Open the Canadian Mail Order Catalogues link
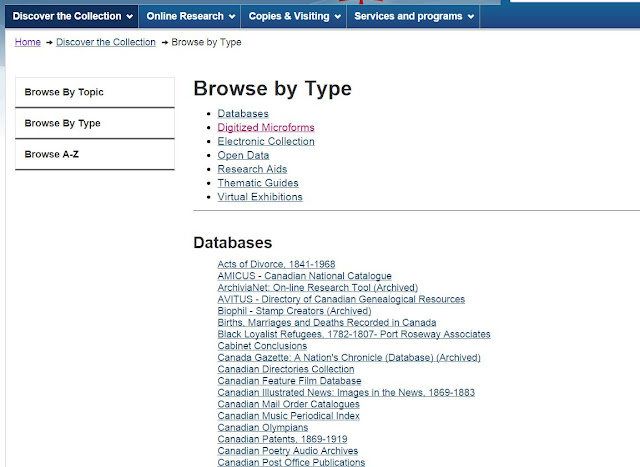Screen dimensions: 640x467 point(289,404)
